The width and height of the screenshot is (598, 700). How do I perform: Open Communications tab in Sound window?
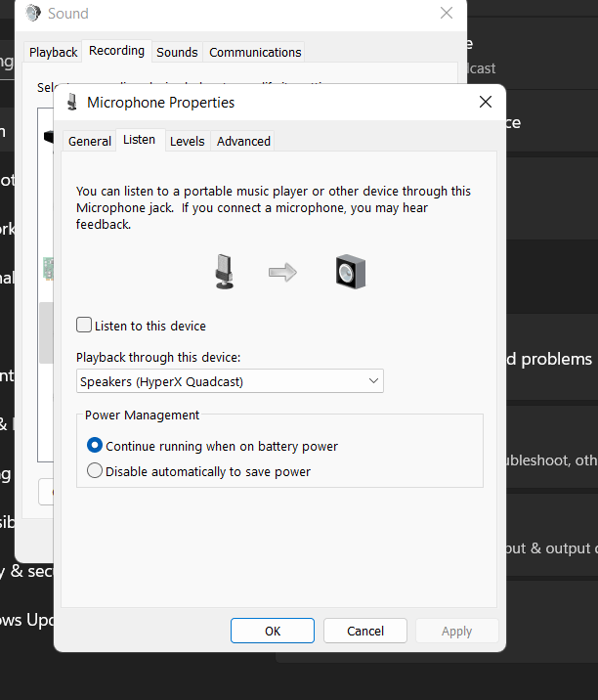point(255,52)
